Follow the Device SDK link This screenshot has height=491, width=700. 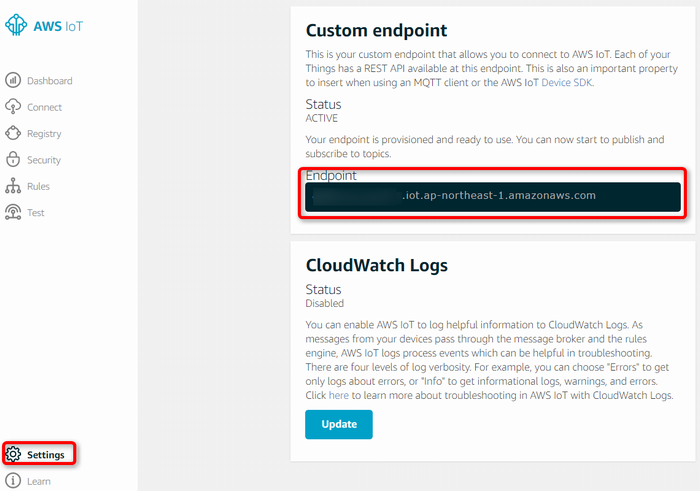point(567,83)
